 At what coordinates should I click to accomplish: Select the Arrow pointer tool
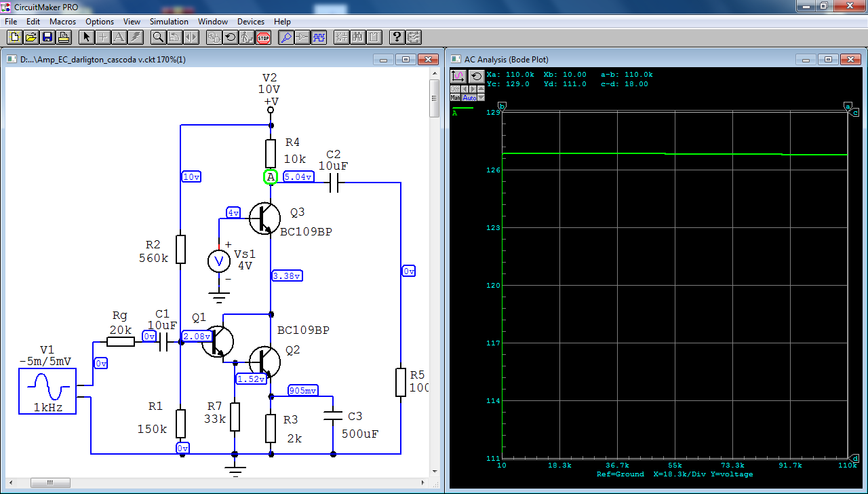pyautogui.click(x=87, y=37)
